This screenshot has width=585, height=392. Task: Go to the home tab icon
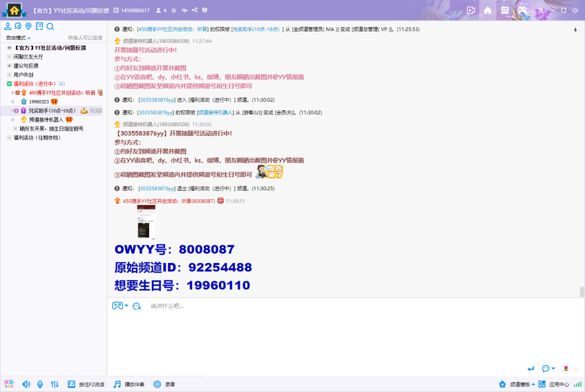(488, 10)
